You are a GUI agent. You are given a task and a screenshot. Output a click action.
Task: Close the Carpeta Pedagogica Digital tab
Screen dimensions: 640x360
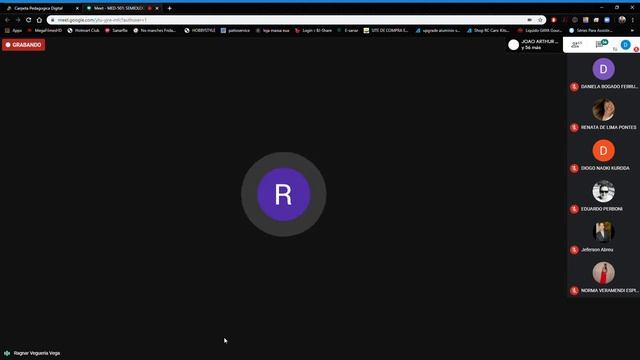77,8
